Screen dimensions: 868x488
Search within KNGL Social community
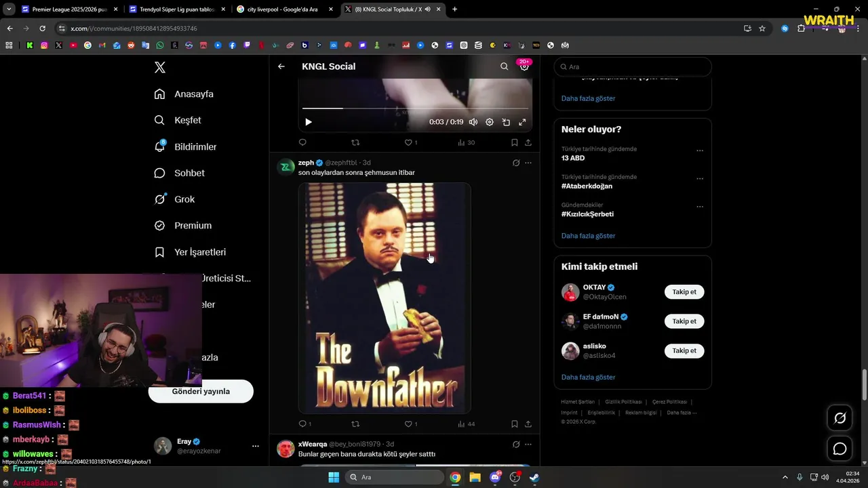[504, 66]
